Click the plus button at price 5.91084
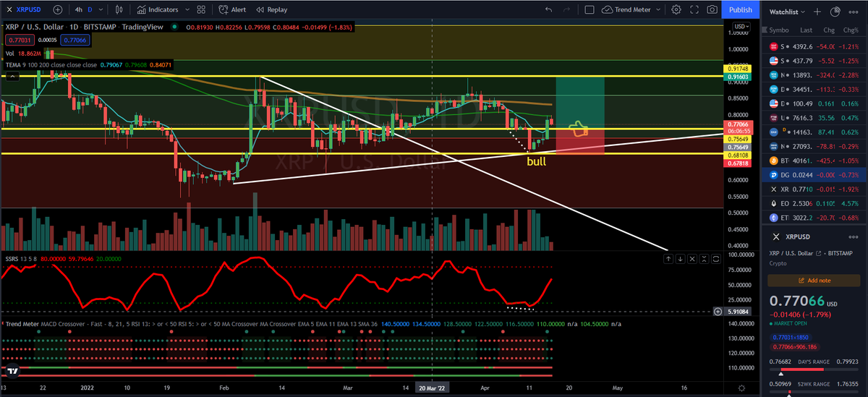Viewport: 868px width, 397px height. tap(718, 312)
